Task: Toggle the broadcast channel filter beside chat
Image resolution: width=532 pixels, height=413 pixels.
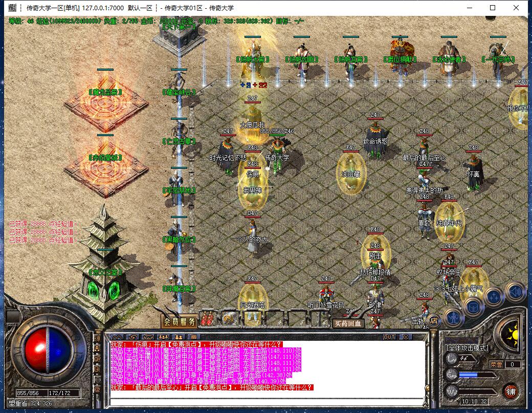Action: point(97,379)
